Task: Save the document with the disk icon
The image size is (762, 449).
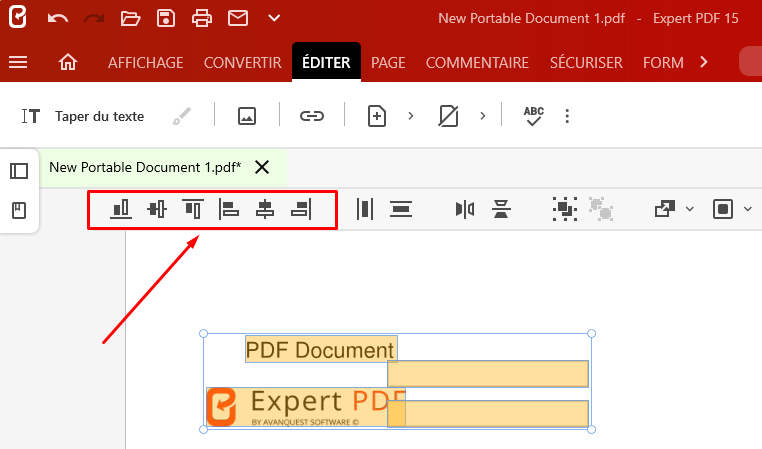Action: [166, 18]
